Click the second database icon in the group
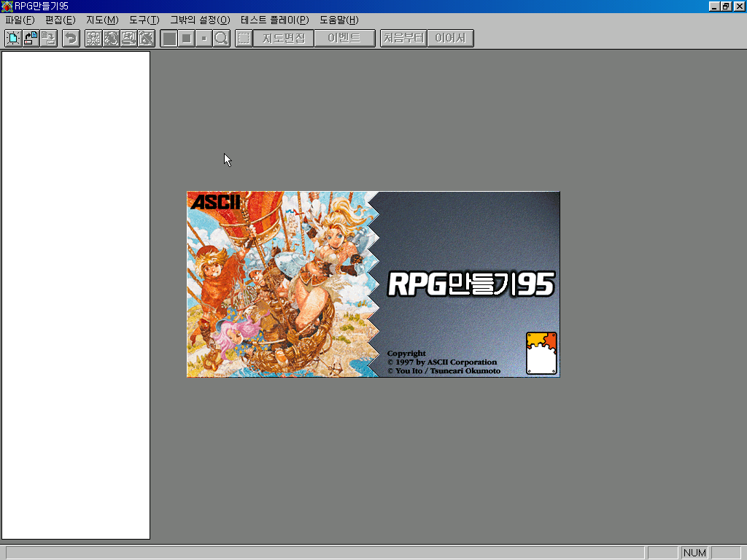 click(111, 38)
